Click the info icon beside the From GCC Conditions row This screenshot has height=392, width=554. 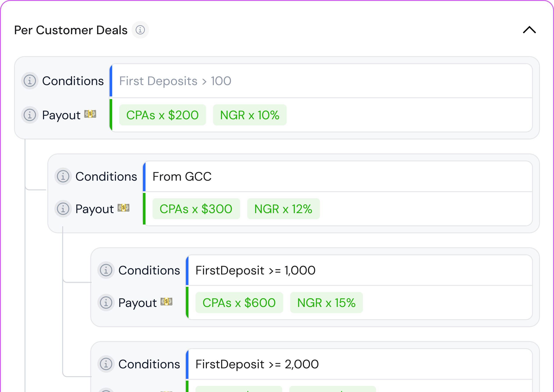[x=63, y=177]
